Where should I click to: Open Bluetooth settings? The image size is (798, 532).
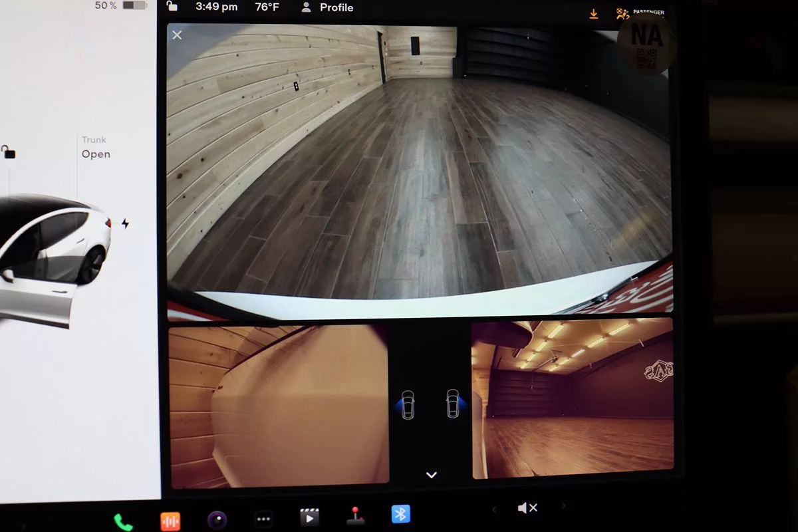400,514
